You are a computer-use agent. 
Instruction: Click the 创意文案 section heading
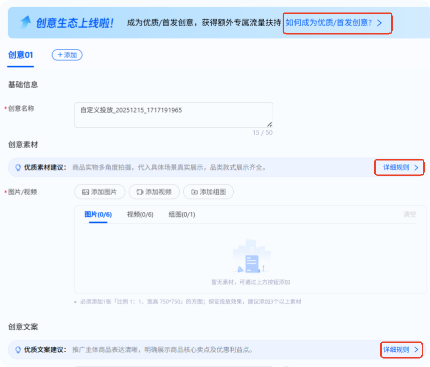pyautogui.click(x=23, y=327)
